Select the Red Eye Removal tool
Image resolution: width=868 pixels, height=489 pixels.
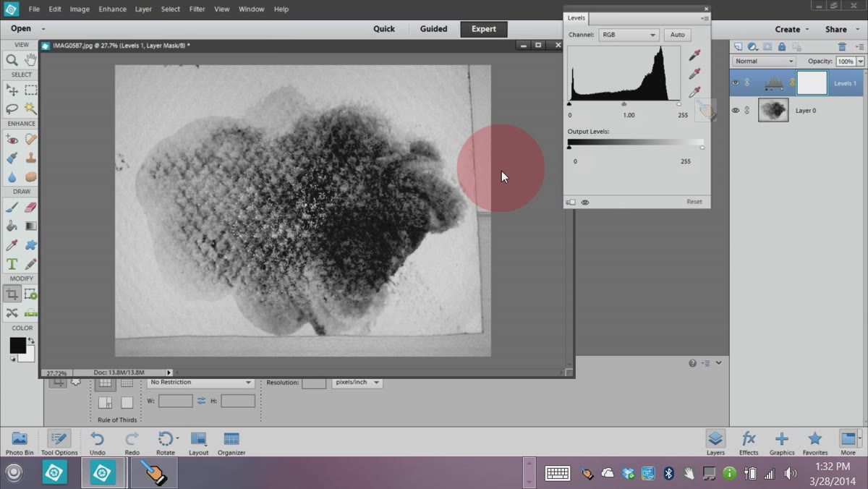click(12, 139)
